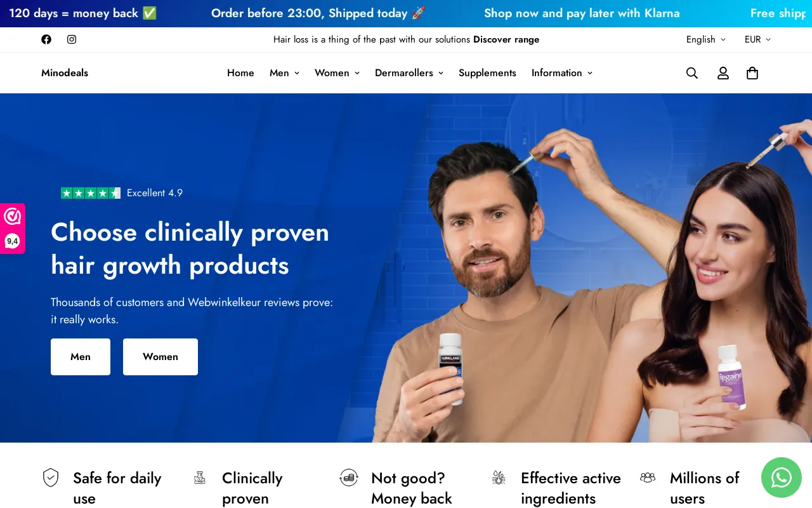Click the Trustpilot green star rating

point(91,193)
